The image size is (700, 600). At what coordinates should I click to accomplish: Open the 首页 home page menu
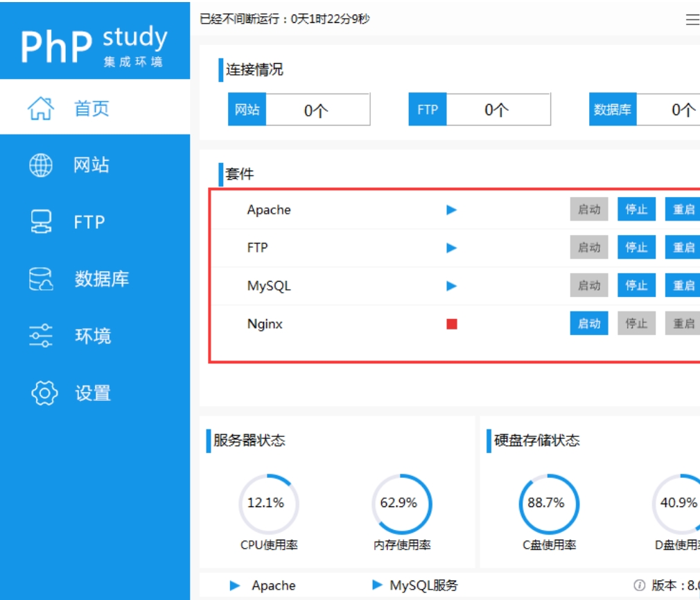coord(95,108)
